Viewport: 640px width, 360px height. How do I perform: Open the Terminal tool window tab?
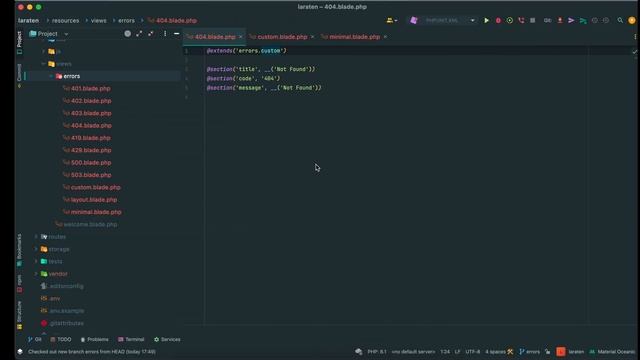point(131,339)
